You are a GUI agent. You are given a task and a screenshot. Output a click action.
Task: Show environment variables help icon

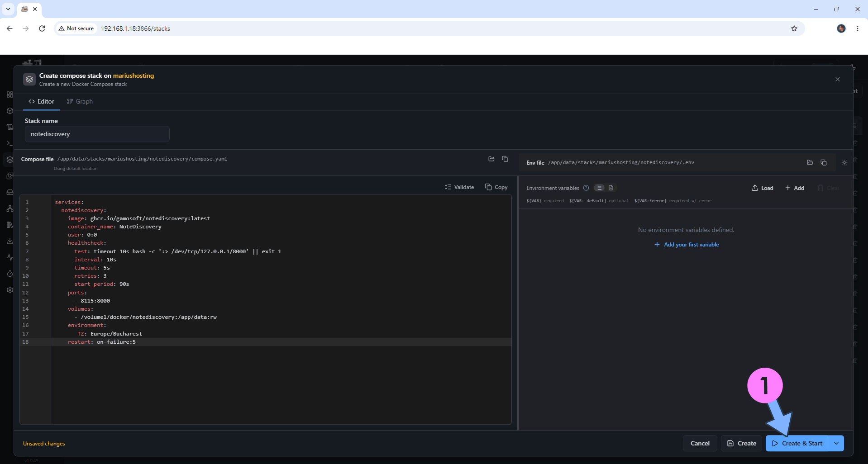click(x=586, y=188)
